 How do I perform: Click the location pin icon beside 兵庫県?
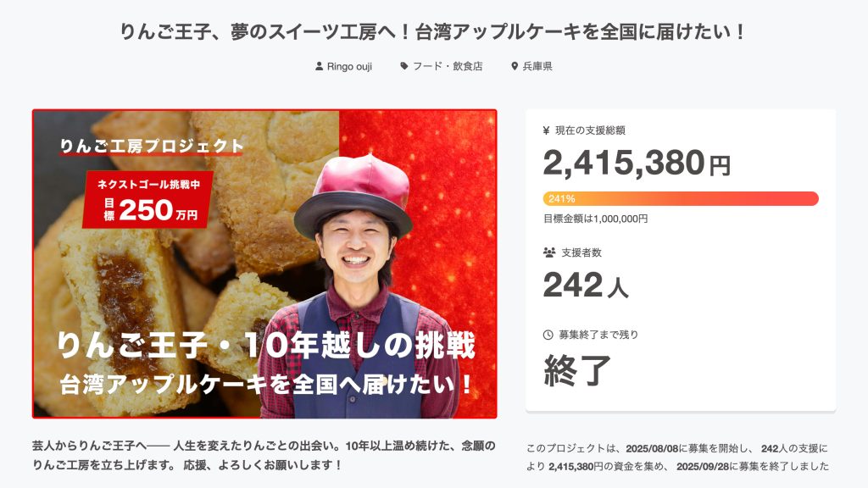click(x=515, y=66)
